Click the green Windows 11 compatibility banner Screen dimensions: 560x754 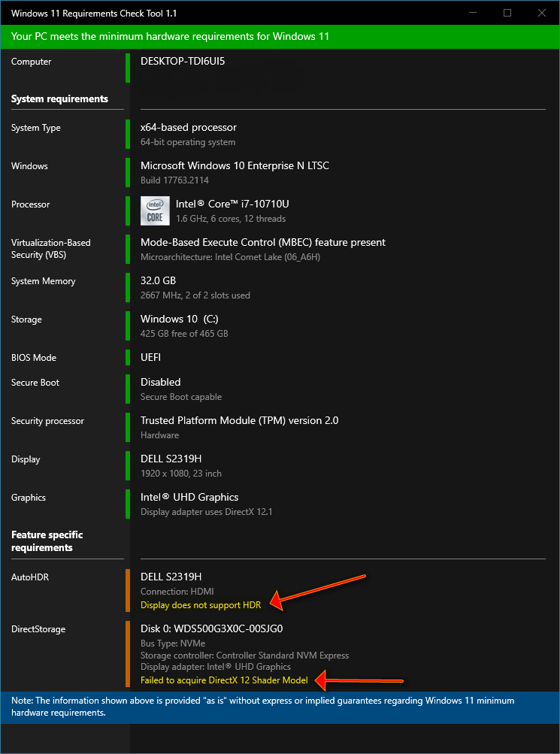click(x=280, y=37)
